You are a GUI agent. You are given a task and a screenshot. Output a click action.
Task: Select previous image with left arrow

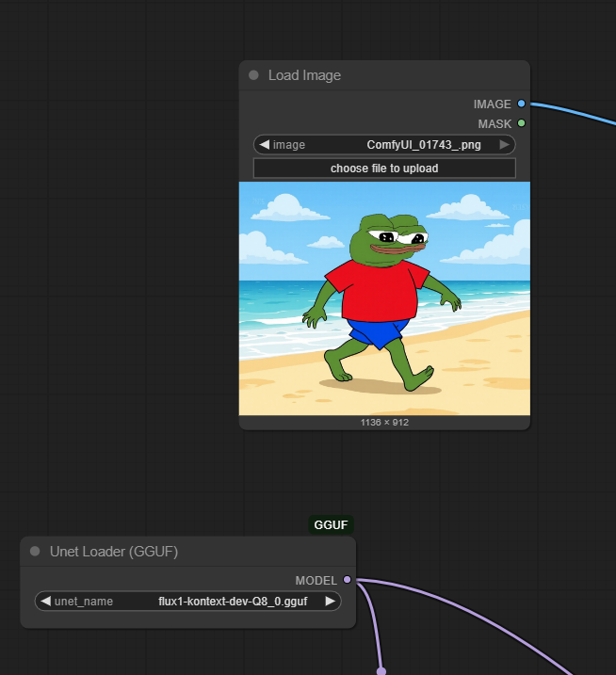point(265,145)
